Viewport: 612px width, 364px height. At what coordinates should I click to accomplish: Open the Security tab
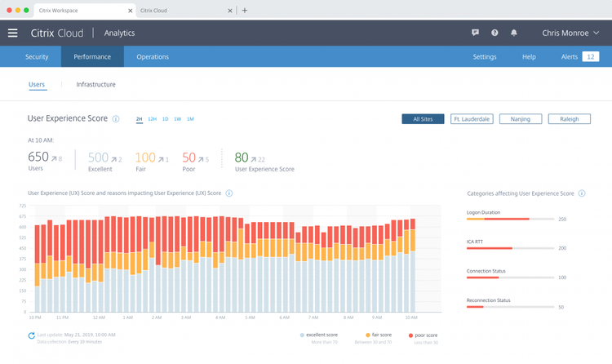click(37, 56)
